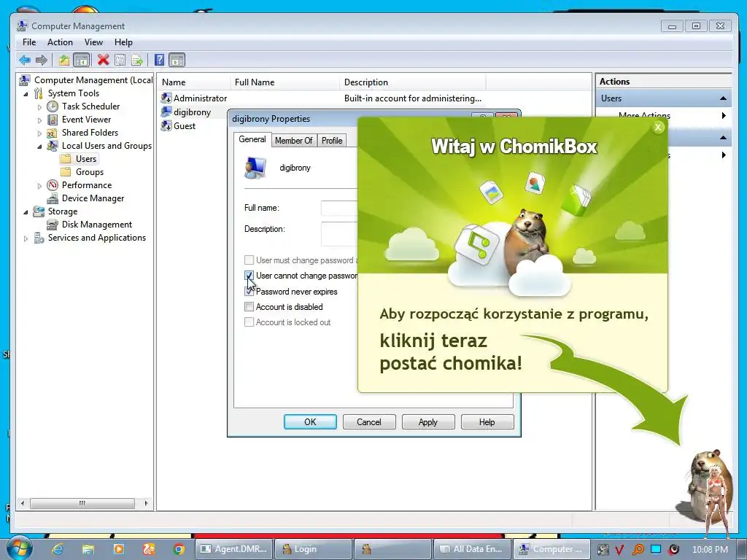Open the Windows Start orb
Image resolution: width=747 pixels, height=560 pixels.
[x=19, y=548]
